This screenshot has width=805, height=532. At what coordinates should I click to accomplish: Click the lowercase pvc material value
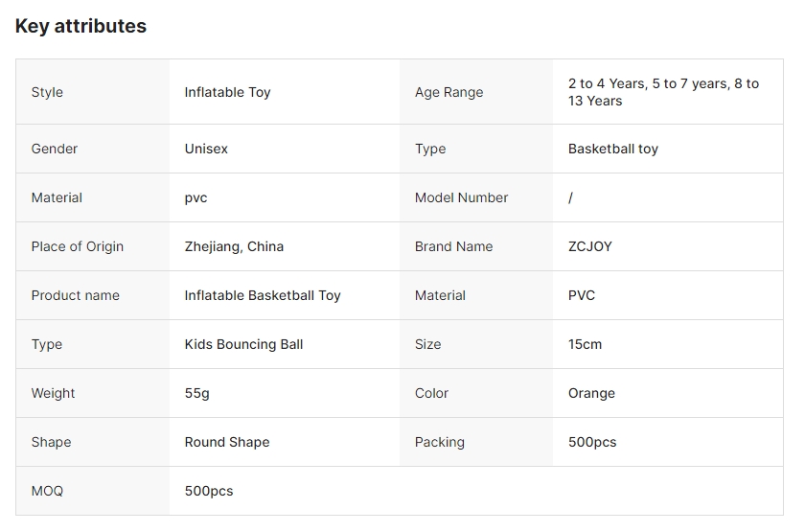(x=195, y=197)
